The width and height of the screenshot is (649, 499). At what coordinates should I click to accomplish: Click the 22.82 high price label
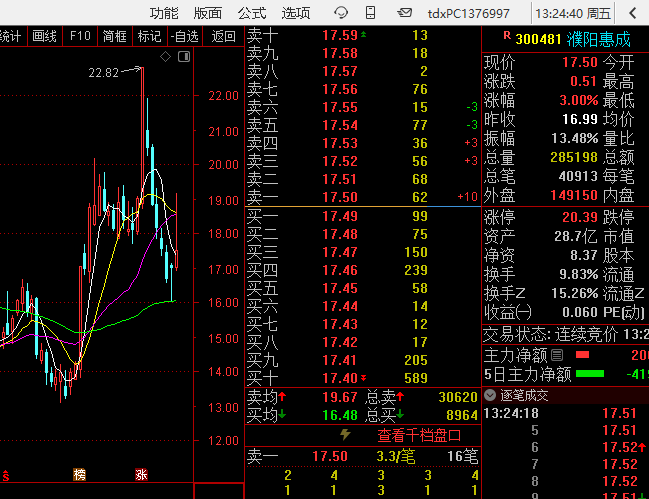click(x=103, y=73)
